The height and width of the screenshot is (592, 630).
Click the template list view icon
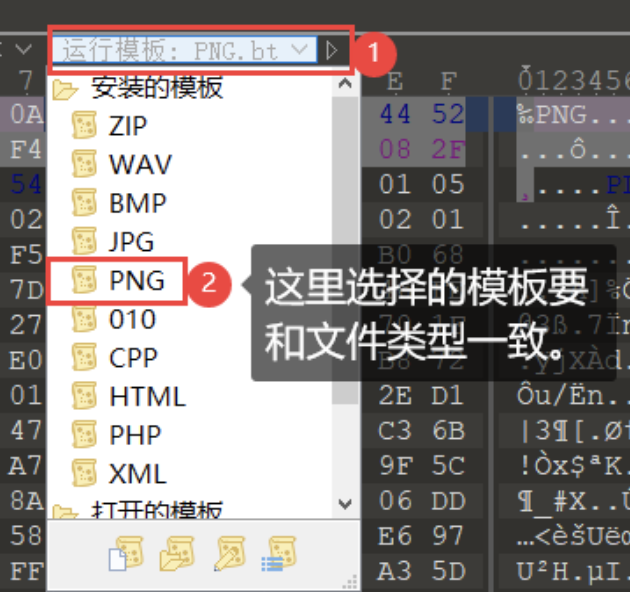click(x=279, y=555)
